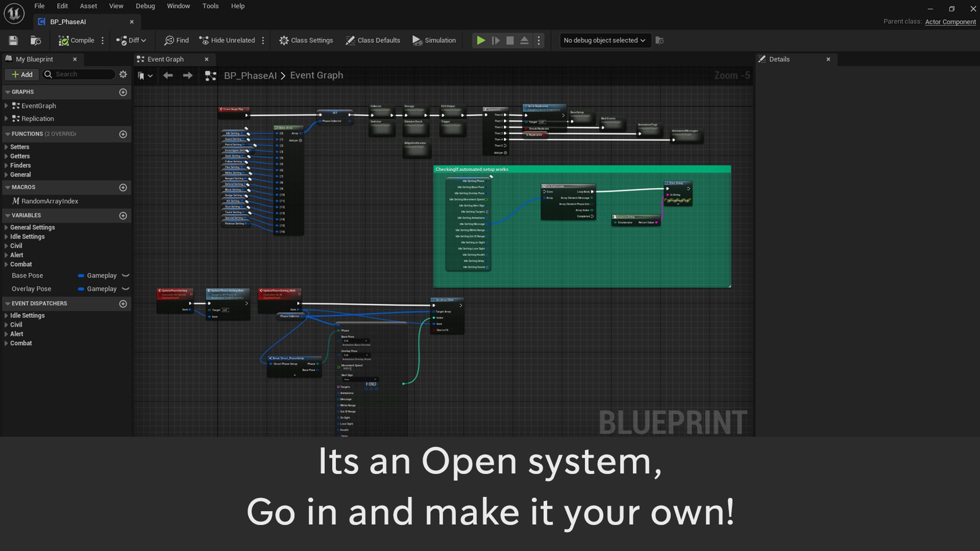
Task: Save the BP_PhaseAI asset
Action: (x=13, y=40)
